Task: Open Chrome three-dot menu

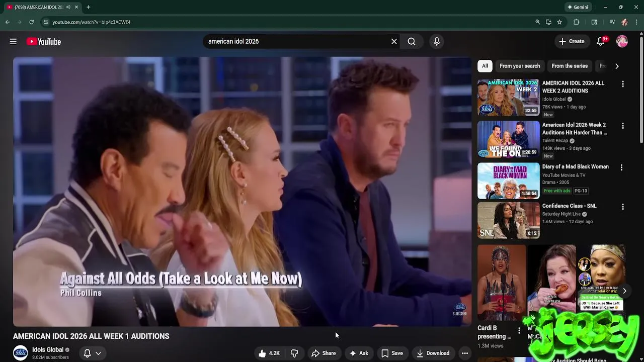Action: tap(637, 22)
